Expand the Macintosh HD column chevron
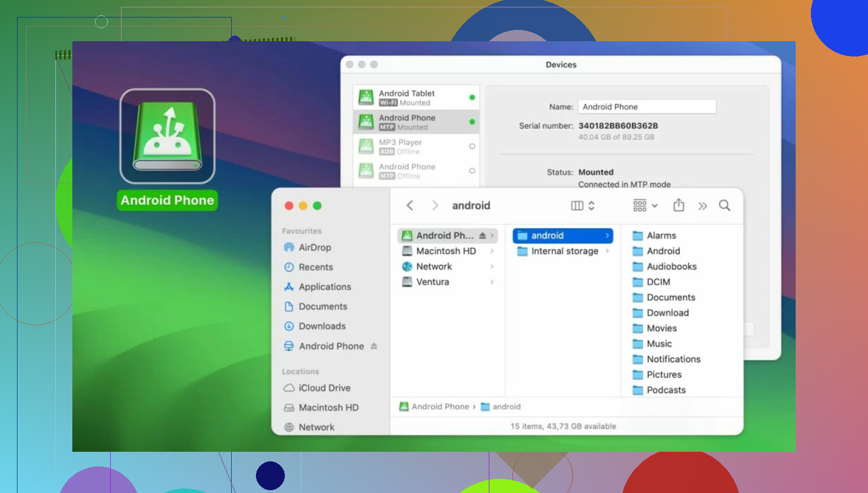The image size is (868, 493). [x=492, y=251]
